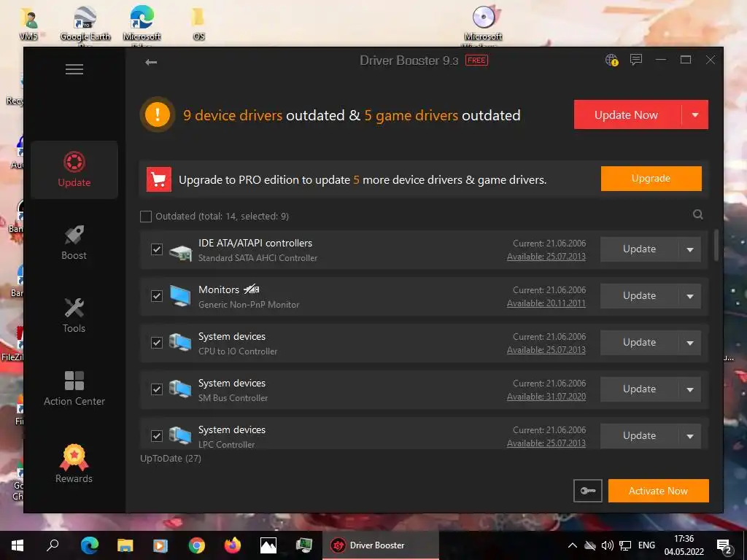
Task: Go back using the left arrow
Action: (x=151, y=62)
